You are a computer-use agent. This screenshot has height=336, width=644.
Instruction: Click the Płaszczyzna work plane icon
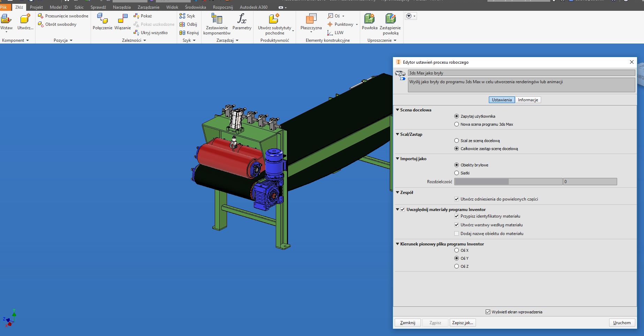tap(311, 19)
